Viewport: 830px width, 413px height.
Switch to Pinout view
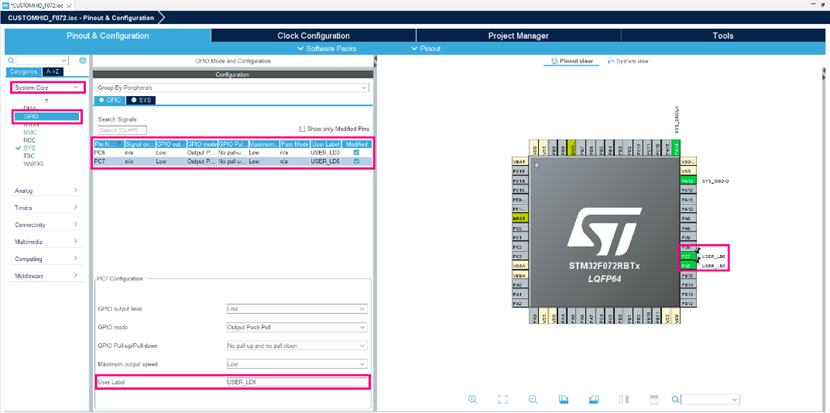point(572,61)
